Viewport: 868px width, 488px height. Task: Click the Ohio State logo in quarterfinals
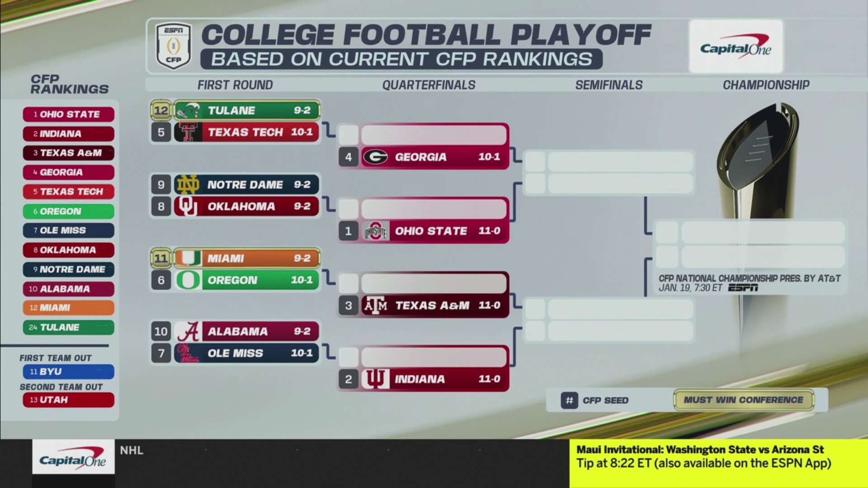tap(375, 231)
